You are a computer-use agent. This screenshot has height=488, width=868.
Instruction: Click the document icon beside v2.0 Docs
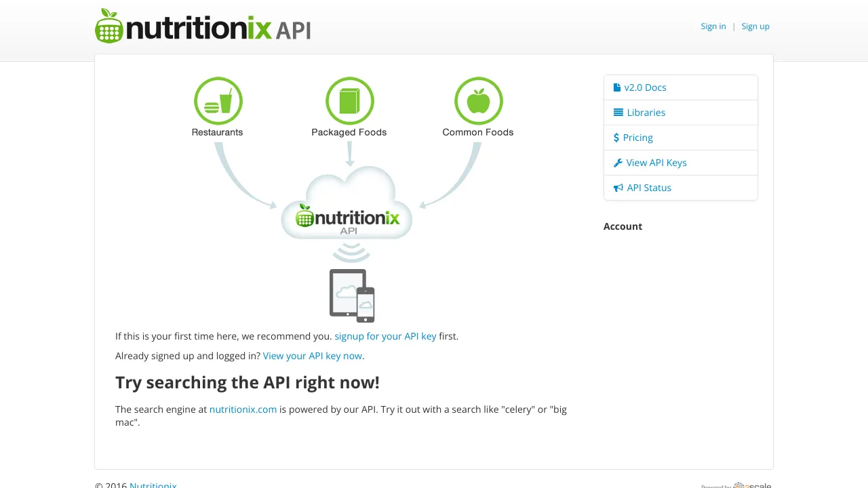(617, 87)
